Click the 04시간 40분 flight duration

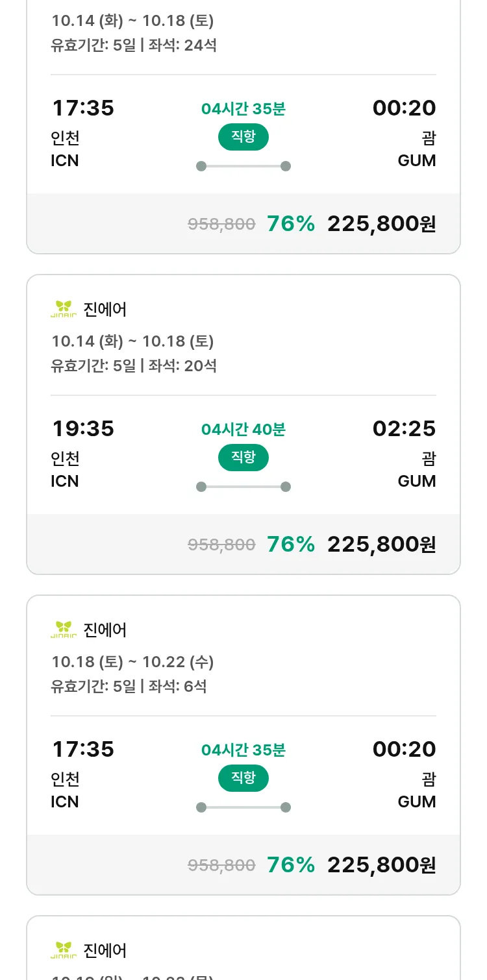pyautogui.click(x=243, y=429)
